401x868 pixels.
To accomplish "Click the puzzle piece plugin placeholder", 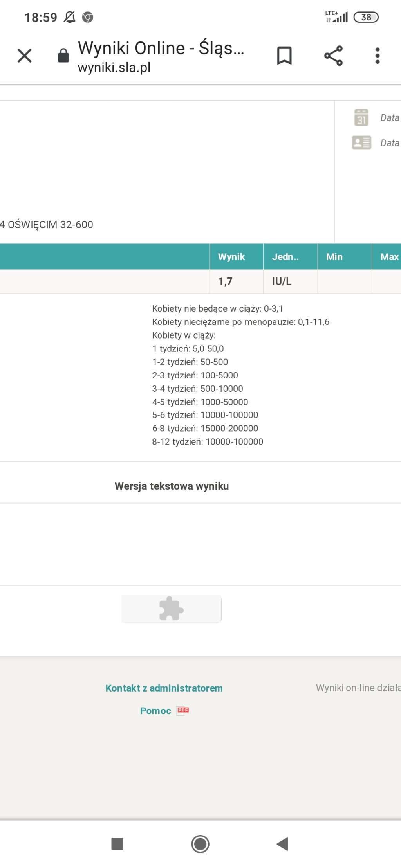I will [x=171, y=609].
